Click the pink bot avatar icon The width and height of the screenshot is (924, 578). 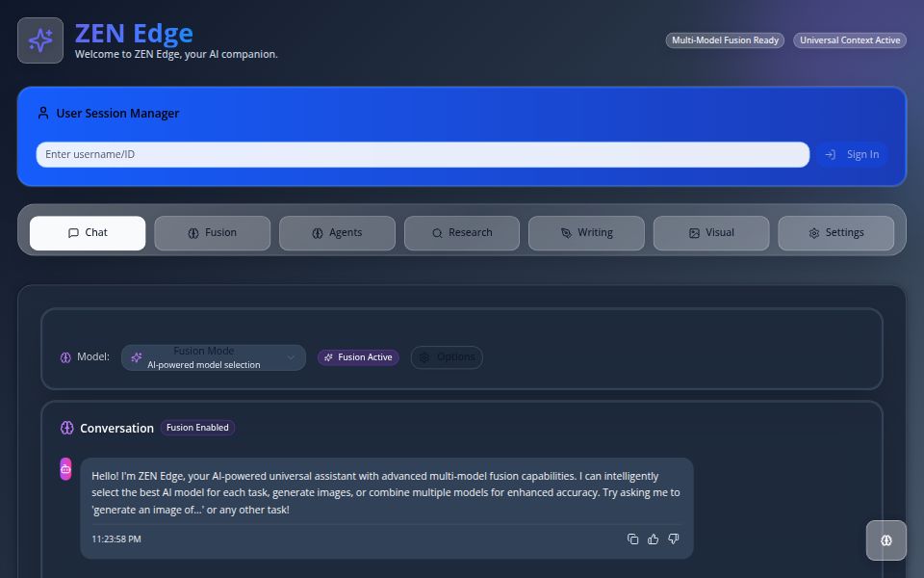click(65, 469)
